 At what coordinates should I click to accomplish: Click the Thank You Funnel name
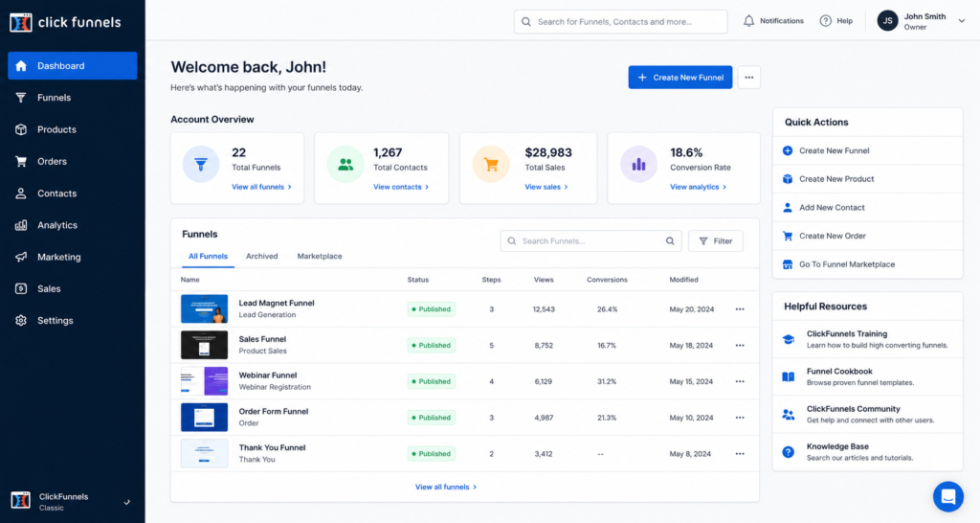272,448
